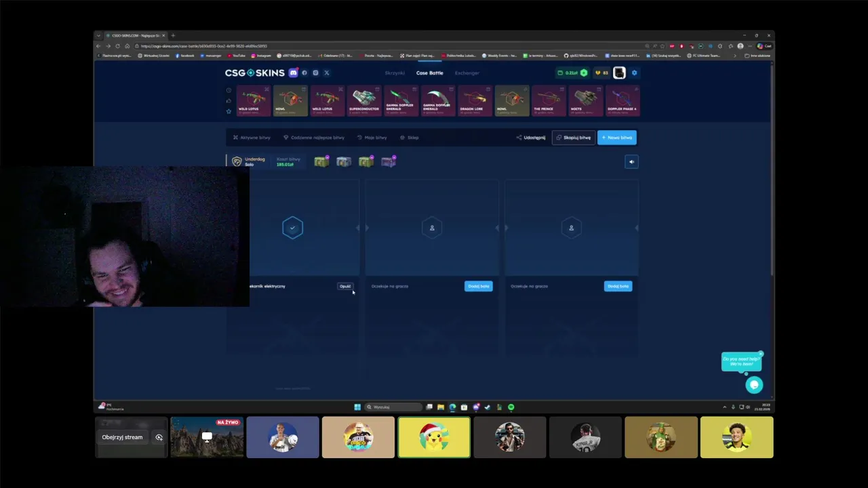Screen dimensions: 868x488
Task: Open the Instagram social icon in the header
Action: pos(315,73)
